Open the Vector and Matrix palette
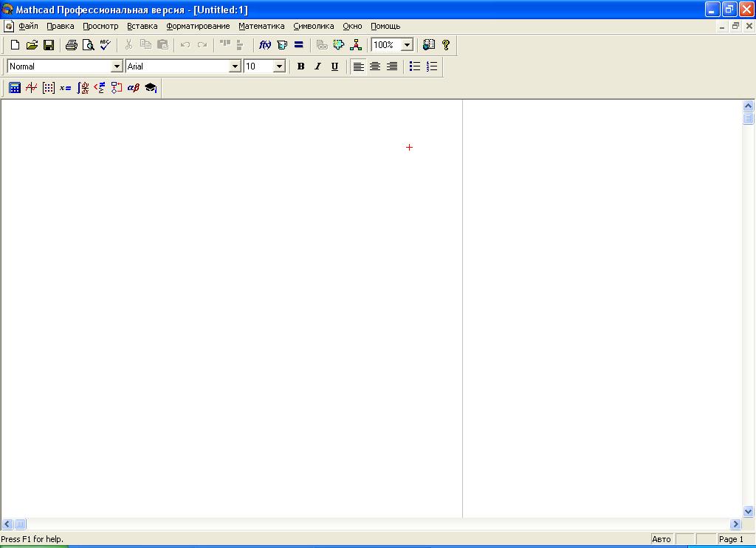Viewport: 756px width, 548px height. point(48,88)
